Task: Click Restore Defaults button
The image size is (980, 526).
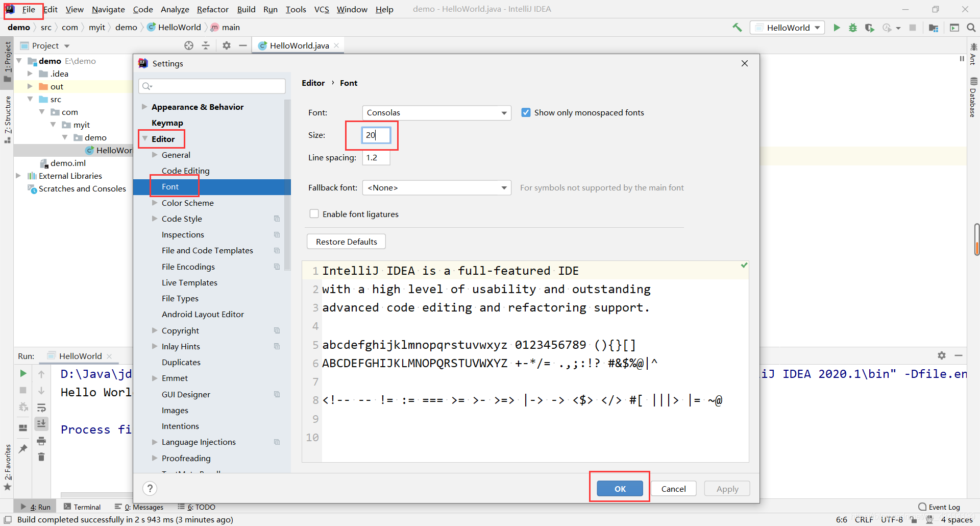Action: [346, 242]
